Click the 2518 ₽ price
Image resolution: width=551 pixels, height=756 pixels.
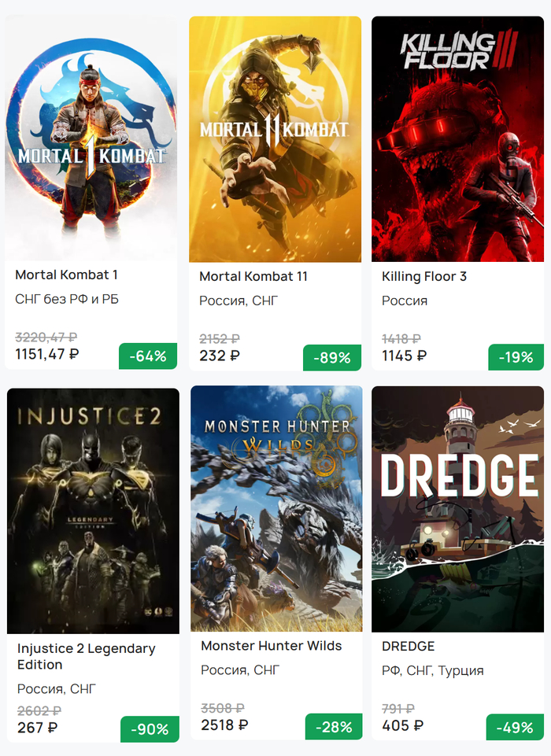click(x=224, y=725)
